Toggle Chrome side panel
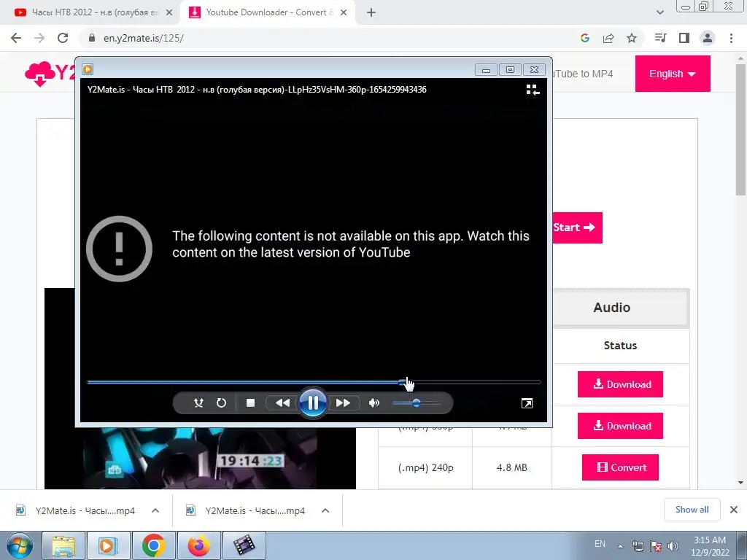The image size is (747, 560). coord(684,38)
